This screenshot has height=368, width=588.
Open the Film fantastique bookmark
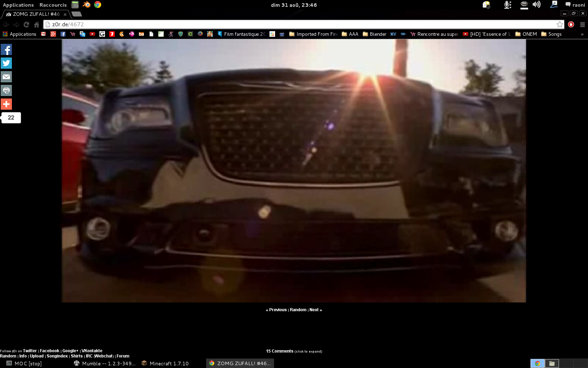[241, 34]
